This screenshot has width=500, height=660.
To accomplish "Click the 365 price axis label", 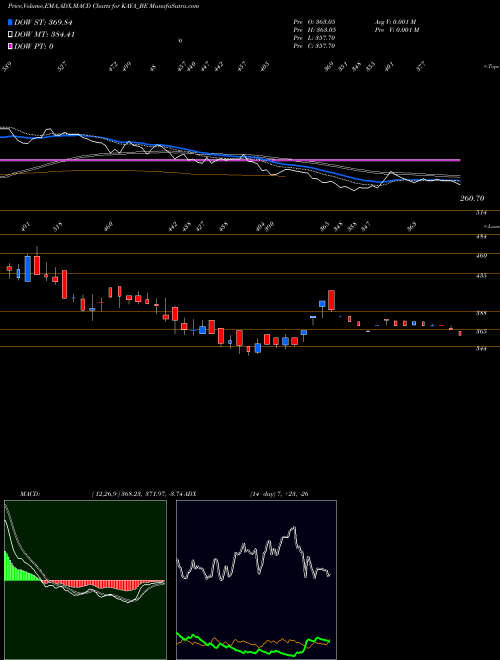I will click(x=481, y=332).
